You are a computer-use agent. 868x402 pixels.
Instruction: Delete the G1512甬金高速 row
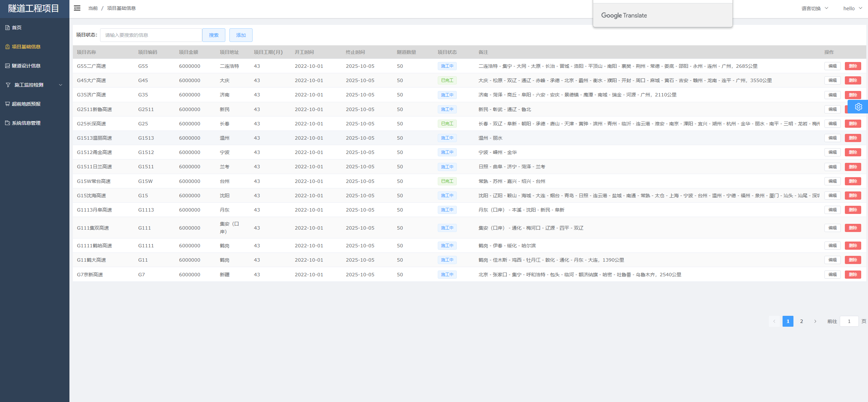click(853, 152)
